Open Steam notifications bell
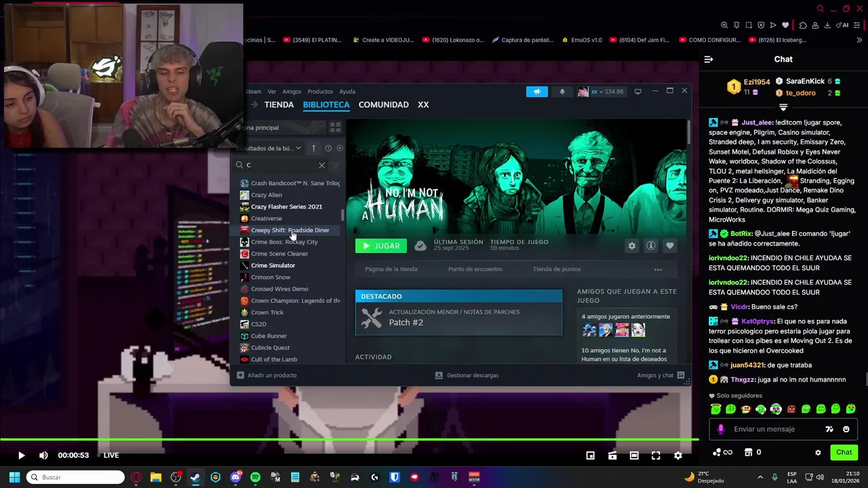The height and width of the screenshot is (488, 868). [x=562, y=91]
